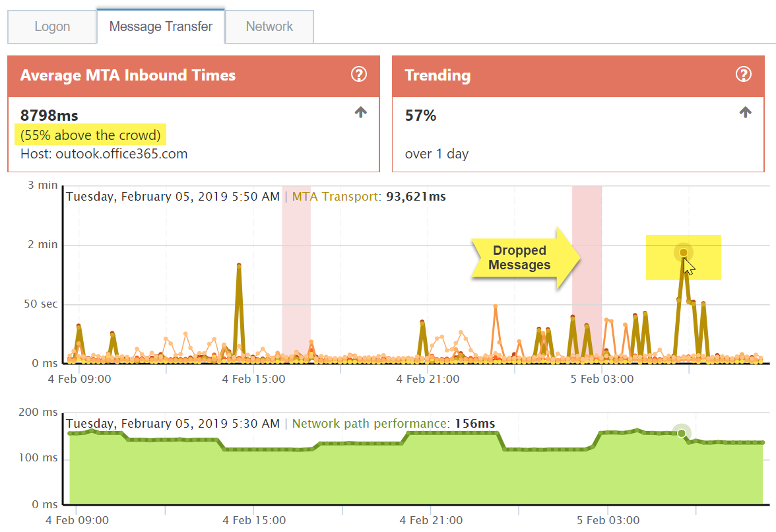Viewport: 776px width, 532px height.
Task: Click '2 min' axis label
Action: pos(42,244)
